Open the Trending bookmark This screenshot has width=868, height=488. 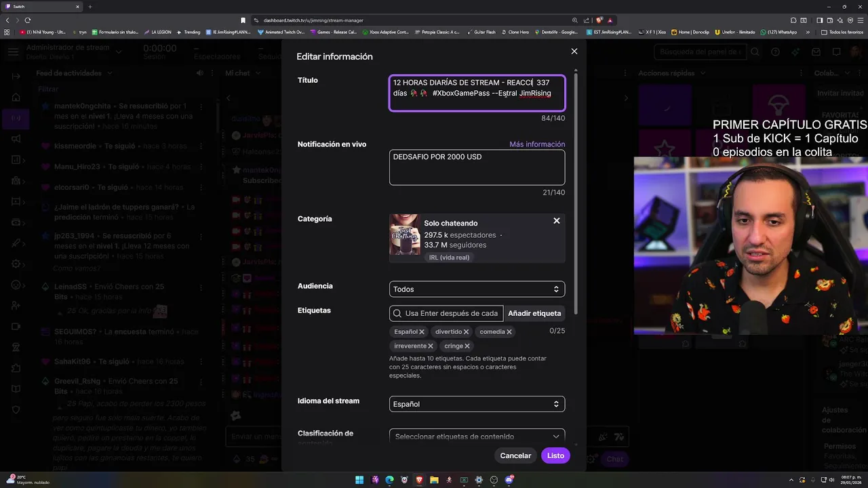189,32
